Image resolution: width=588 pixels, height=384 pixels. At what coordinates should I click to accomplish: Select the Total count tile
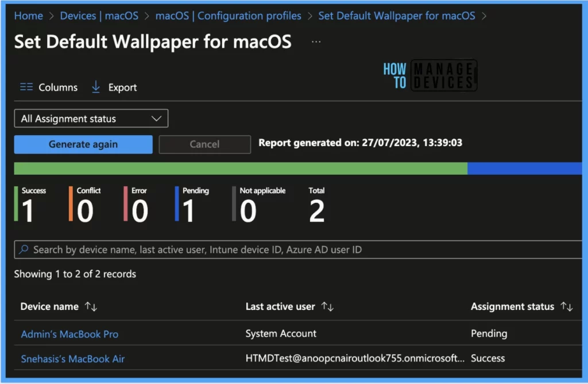click(x=316, y=204)
